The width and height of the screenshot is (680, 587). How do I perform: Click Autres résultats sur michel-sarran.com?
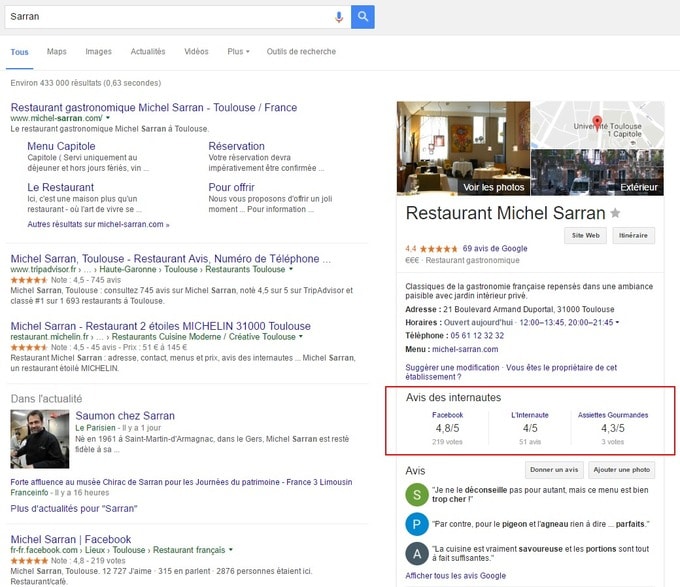point(98,225)
